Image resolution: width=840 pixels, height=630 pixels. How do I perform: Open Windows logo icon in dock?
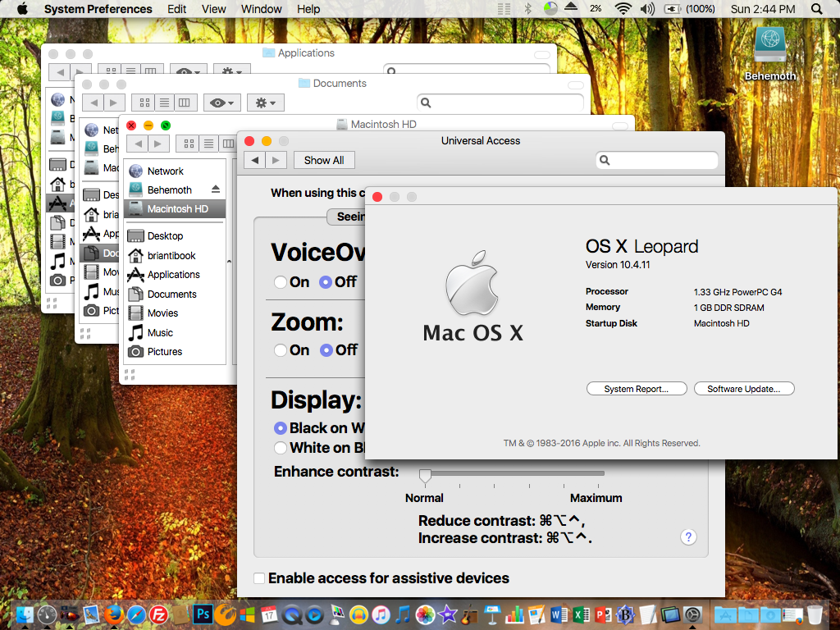[x=247, y=614]
